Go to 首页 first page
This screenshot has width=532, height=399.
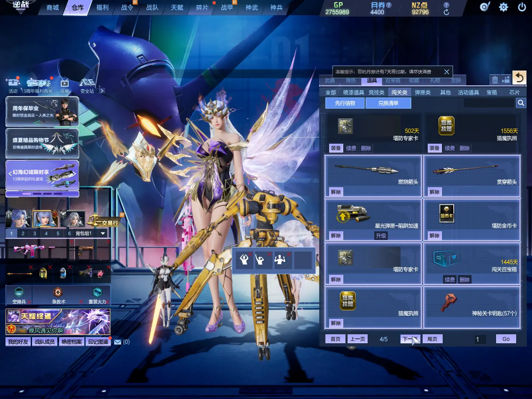point(335,339)
